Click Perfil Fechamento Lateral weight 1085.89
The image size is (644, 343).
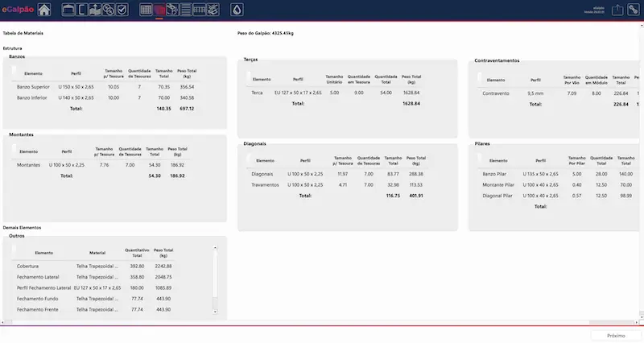163,288
